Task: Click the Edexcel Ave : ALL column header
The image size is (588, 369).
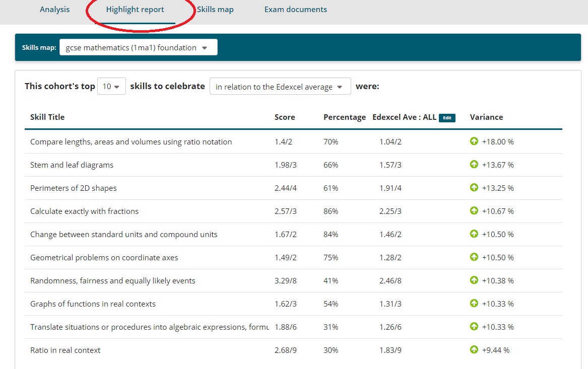Action: pos(404,117)
